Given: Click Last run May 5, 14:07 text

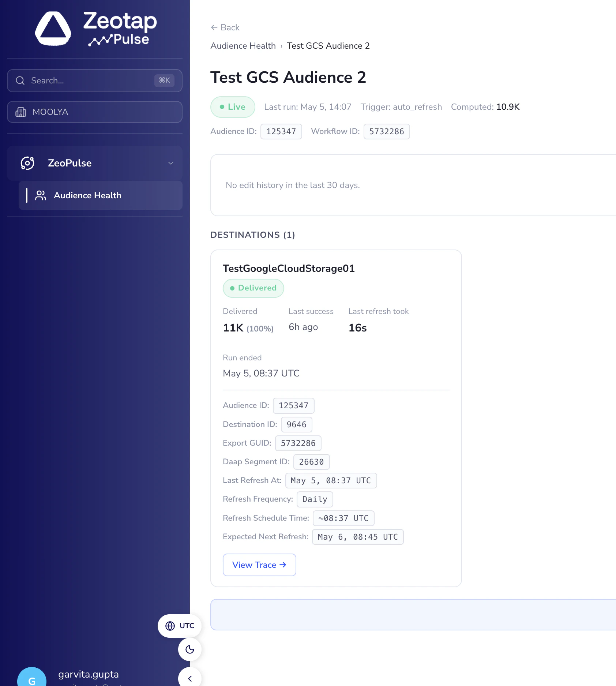Looking at the screenshot, I should pos(308,107).
